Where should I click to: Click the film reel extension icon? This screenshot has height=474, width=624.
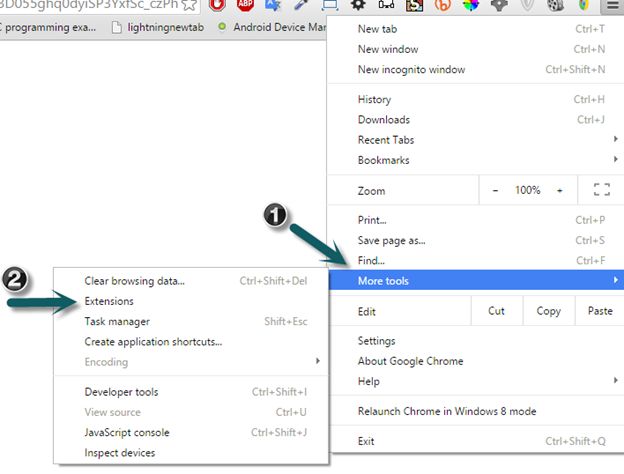tap(556, 5)
